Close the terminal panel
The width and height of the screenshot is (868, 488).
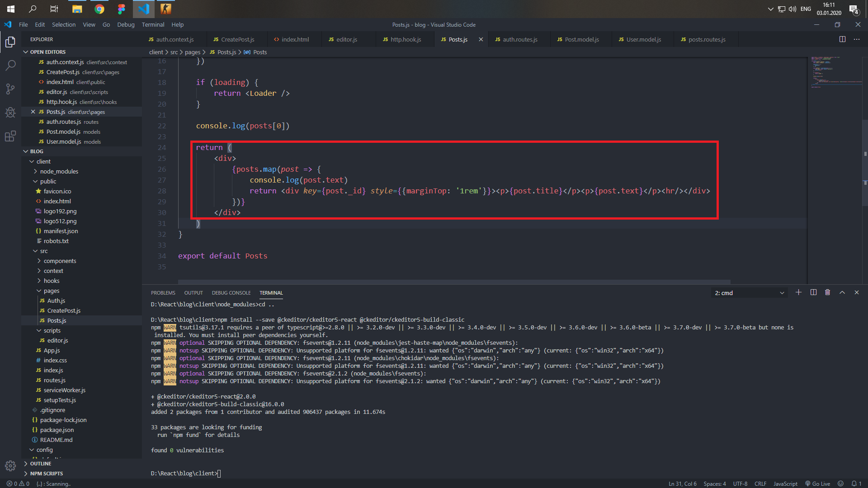coord(856,292)
